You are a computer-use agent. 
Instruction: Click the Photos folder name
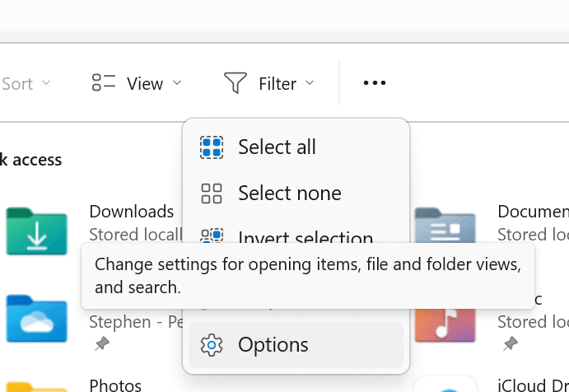[115, 385]
